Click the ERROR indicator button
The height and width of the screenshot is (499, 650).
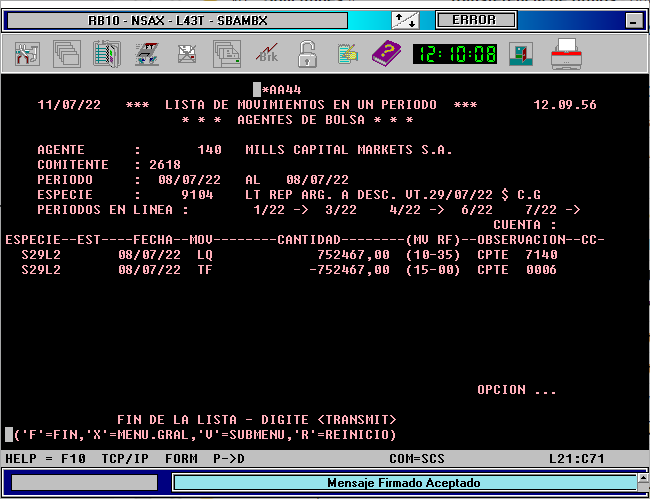476,20
